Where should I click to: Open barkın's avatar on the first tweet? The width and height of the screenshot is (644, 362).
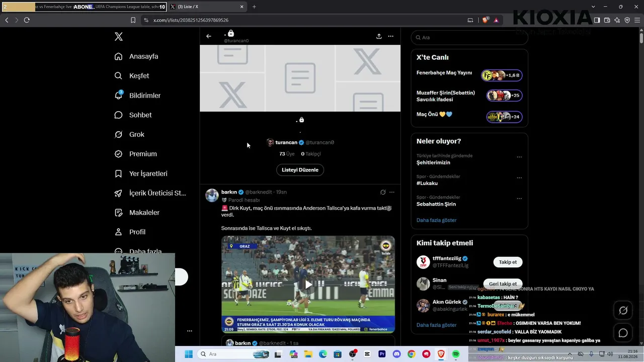(x=212, y=195)
